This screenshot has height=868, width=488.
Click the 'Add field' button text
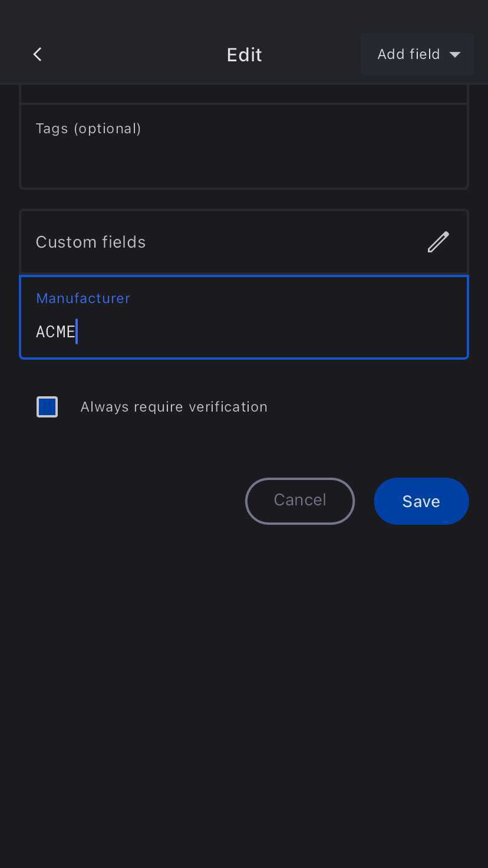coord(408,54)
